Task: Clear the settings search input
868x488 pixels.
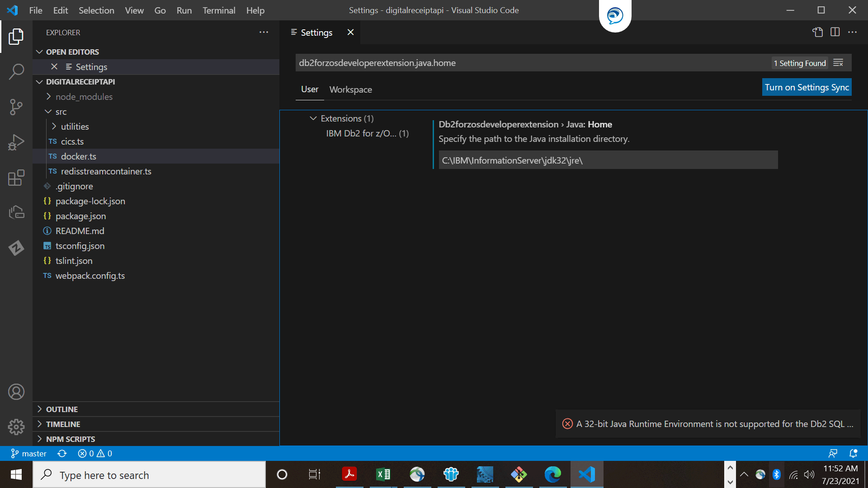Action: click(838, 63)
